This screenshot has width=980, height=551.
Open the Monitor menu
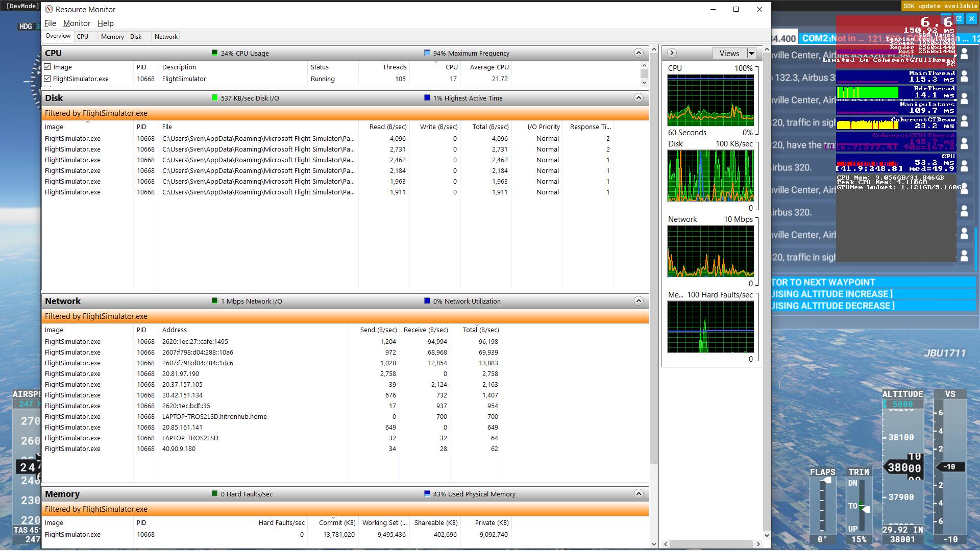[x=77, y=23]
